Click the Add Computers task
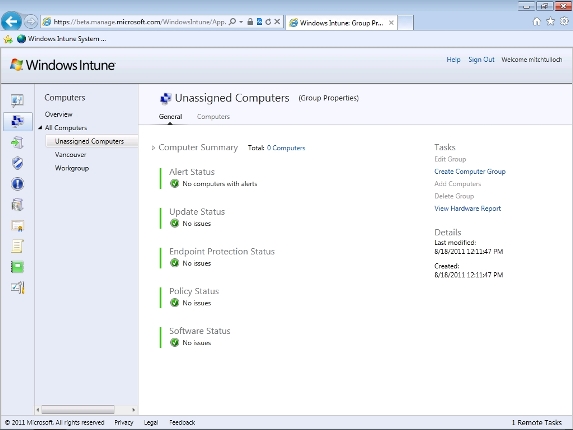 458,184
